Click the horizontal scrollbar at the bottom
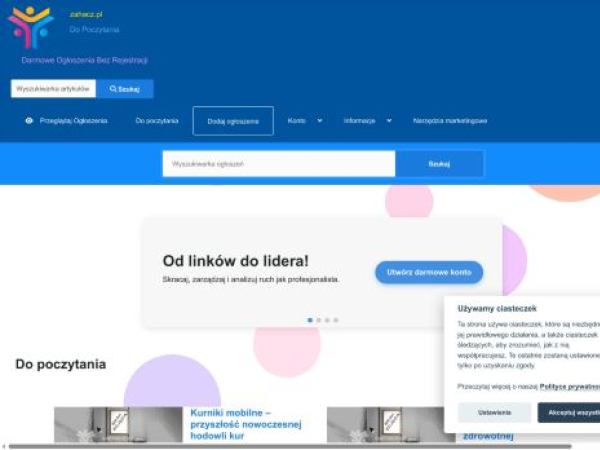 (290, 447)
